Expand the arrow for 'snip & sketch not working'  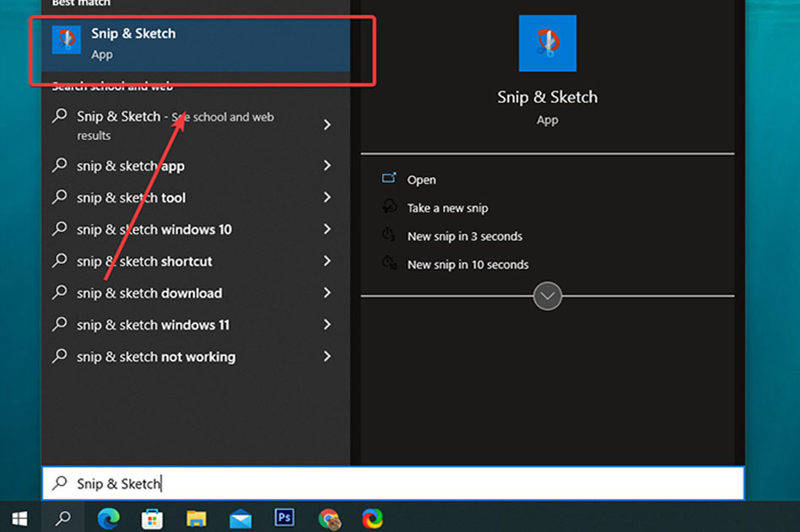pos(327,356)
